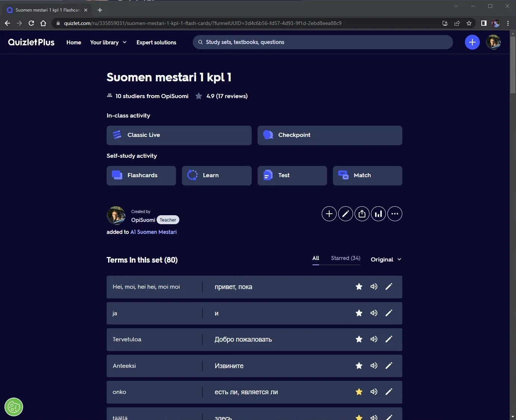Image resolution: width=516 pixels, height=420 pixels.
Task: Expand the Your library dropdown
Action: (108, 43)
